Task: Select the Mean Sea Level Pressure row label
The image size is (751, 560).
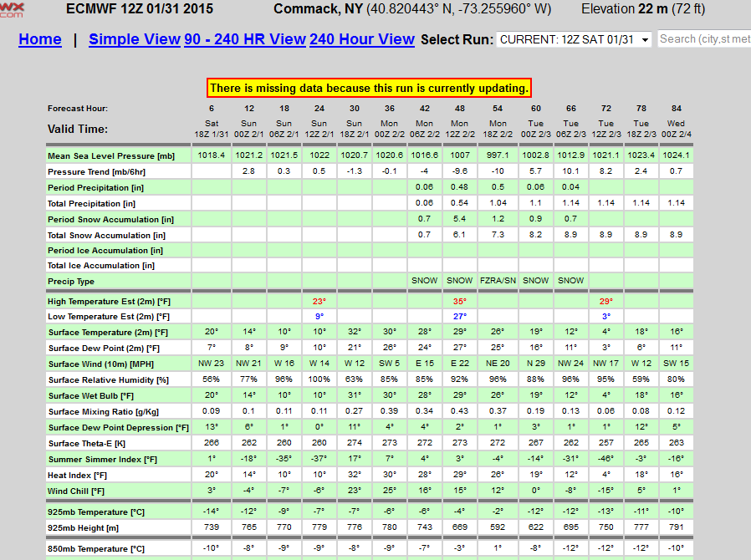Action: click(x=111, y=156)
